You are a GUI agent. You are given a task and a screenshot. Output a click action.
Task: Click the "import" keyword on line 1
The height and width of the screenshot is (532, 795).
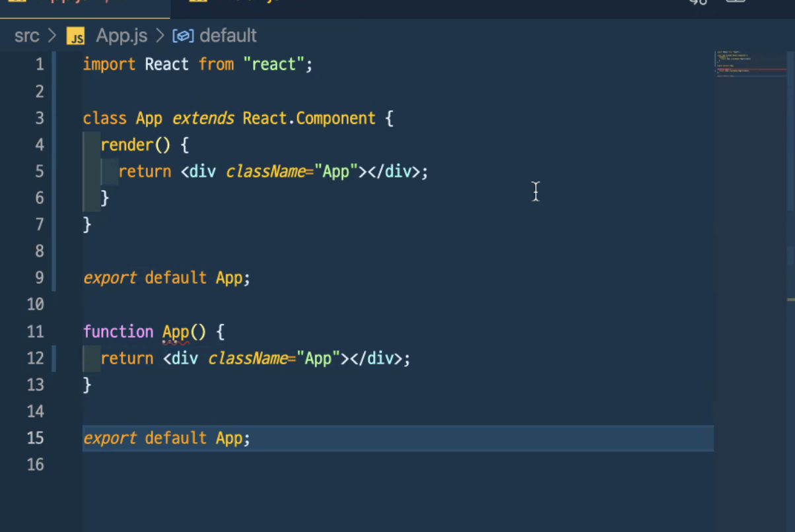click(x=109, y=65)
